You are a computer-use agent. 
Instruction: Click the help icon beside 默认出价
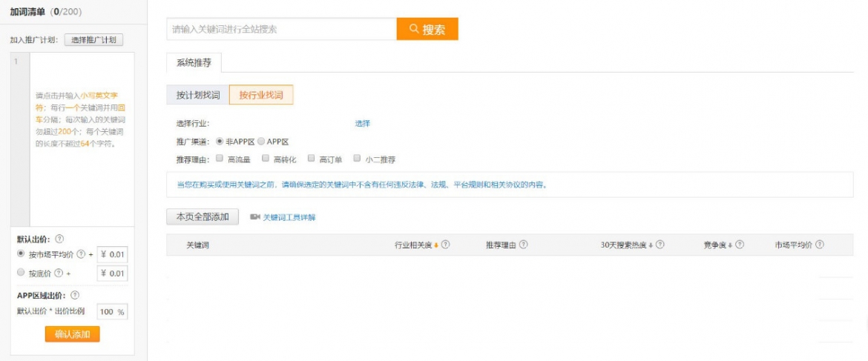[x=60, y=239]
